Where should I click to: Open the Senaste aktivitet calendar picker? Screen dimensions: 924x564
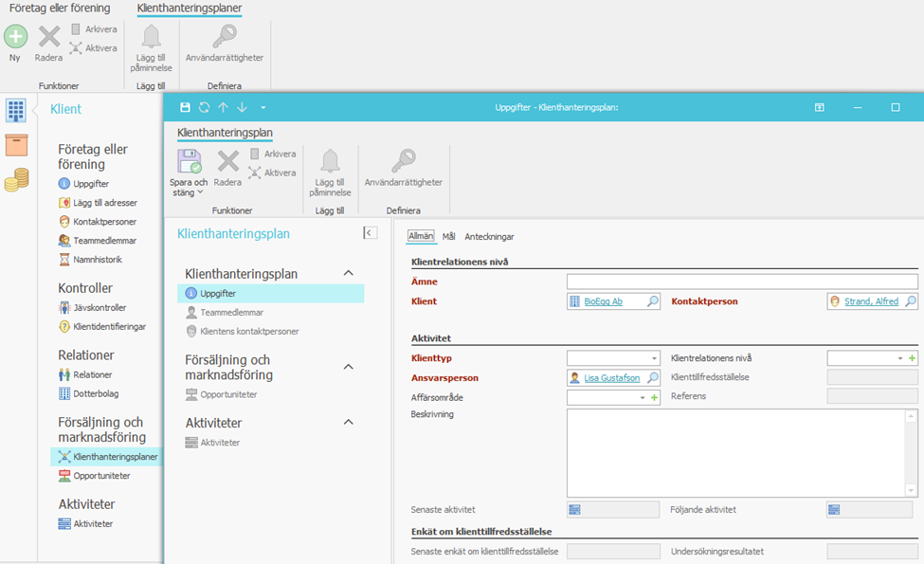(x=573, y=510)
